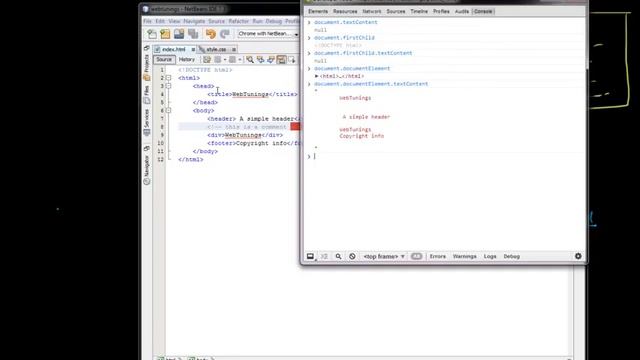The width and height of the screenshot is (640, 360).
Task: Open the Source menu in NetBeans
Action: point(216,21)
